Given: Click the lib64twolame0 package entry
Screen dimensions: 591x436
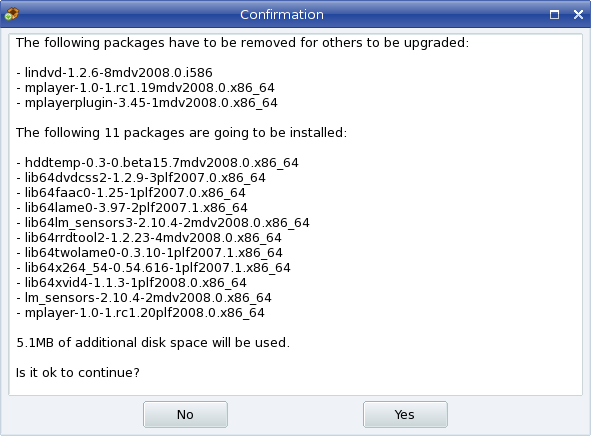Looking at the screenshot, I should coord(150,252).
